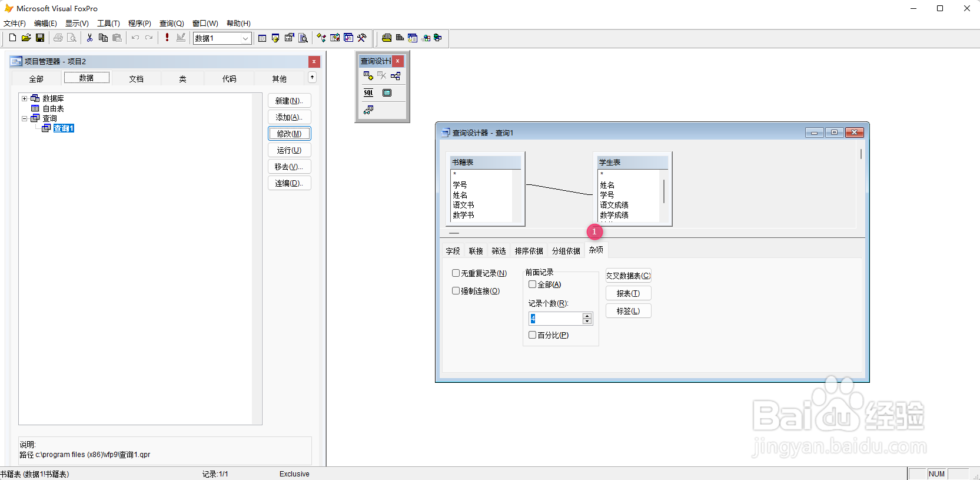This screenshot has width=980, height=480.
Task: Switch to the 文档 tab in Project Manager
Action: tap(137, 79)
